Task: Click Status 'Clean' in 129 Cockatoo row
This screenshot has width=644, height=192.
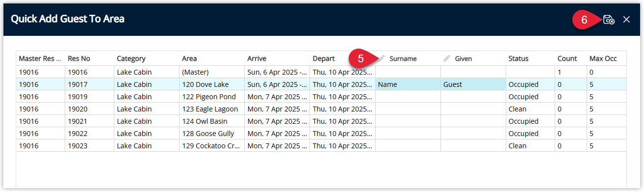Action: pos(530,146)
